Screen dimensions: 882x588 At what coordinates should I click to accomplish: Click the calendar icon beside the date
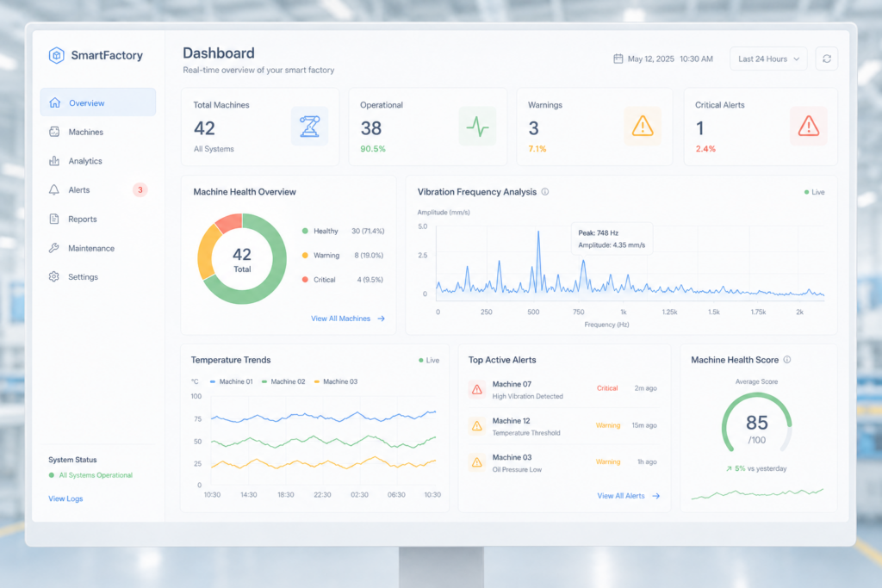618,59
